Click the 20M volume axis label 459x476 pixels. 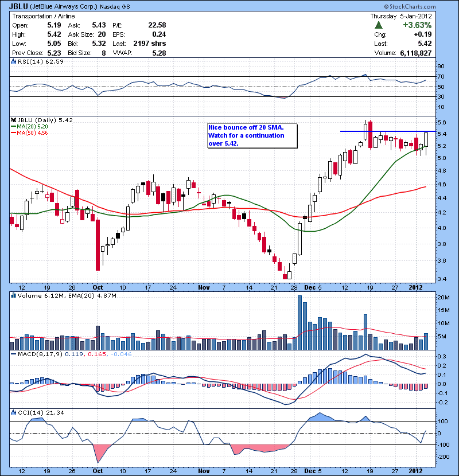[x=443, y=298]
